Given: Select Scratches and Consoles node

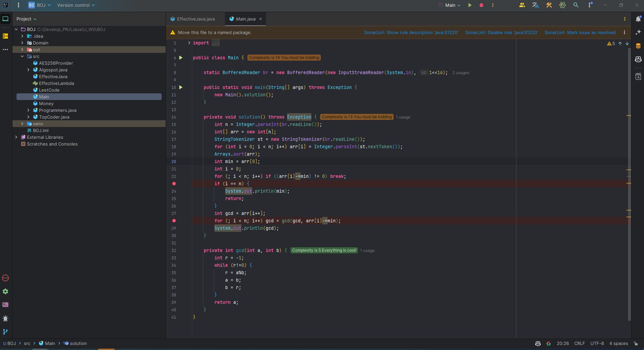Looking at the screenshot, I should [52, 144].
